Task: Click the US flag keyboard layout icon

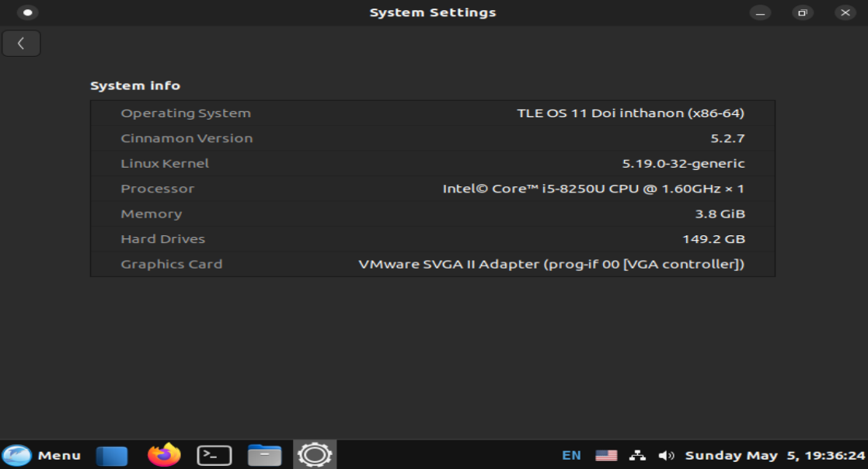Action: [606, 455]
